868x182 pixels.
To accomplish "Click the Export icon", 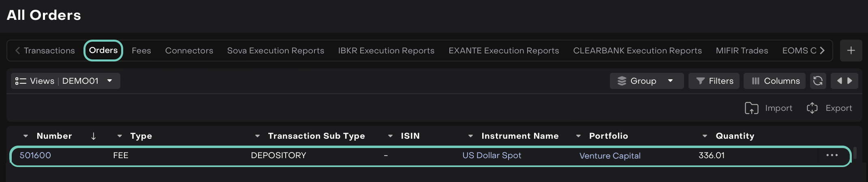I will click(812, 108).
